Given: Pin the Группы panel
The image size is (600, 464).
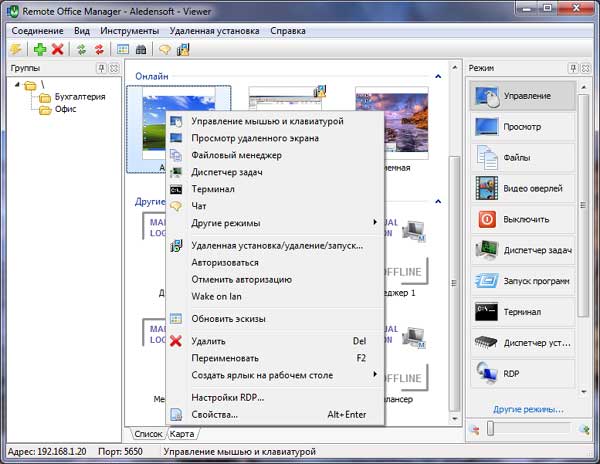Looking at the screenshot, I should [101, 68].
